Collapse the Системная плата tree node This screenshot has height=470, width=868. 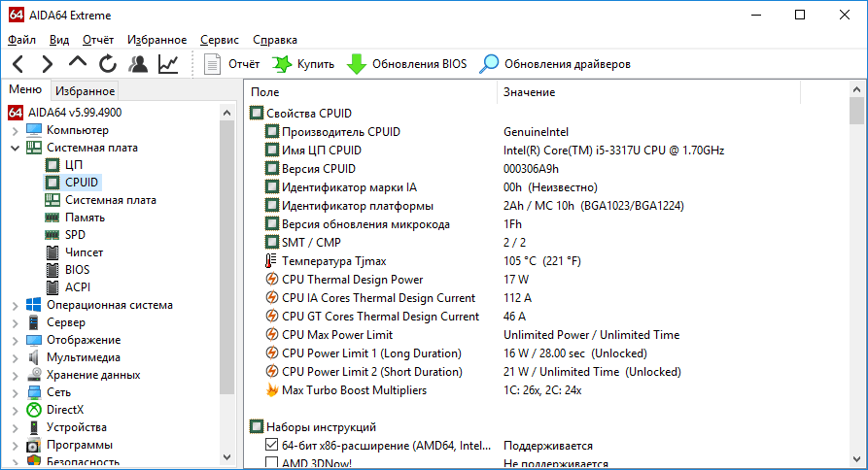15,148
